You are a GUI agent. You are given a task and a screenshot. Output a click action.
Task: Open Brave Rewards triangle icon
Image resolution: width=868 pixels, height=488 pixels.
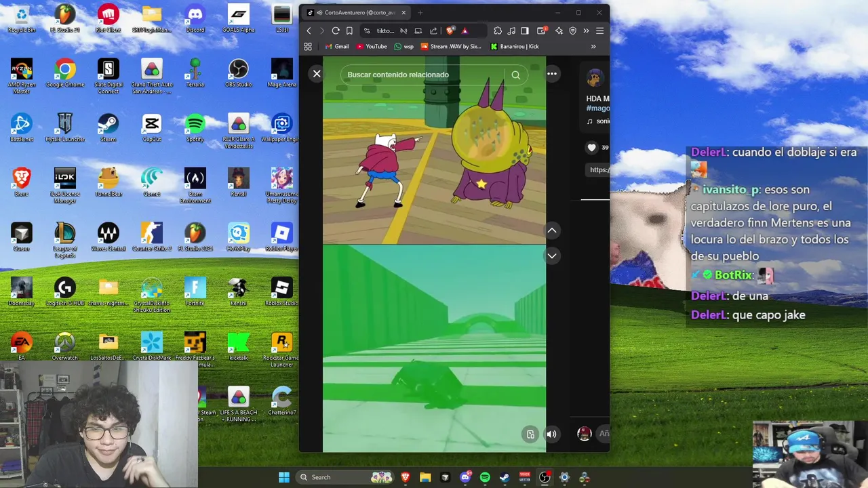pos(465,30)
